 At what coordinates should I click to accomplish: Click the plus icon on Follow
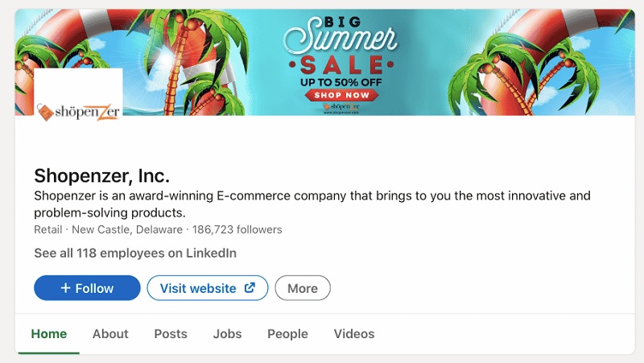click(x=65, y=288)
